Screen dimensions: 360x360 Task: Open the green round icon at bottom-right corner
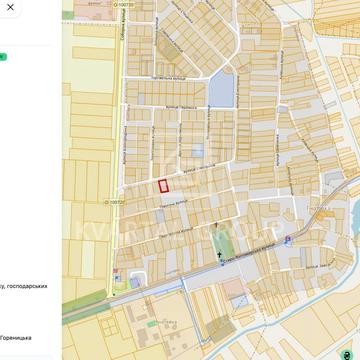[348, 355]
